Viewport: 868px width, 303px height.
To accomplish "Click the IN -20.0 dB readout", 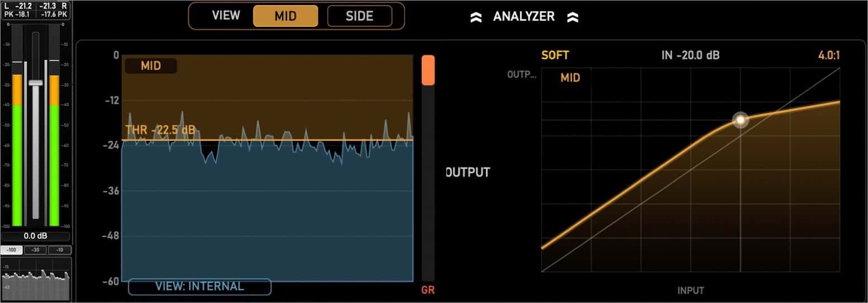I will (x=690, y=55).
